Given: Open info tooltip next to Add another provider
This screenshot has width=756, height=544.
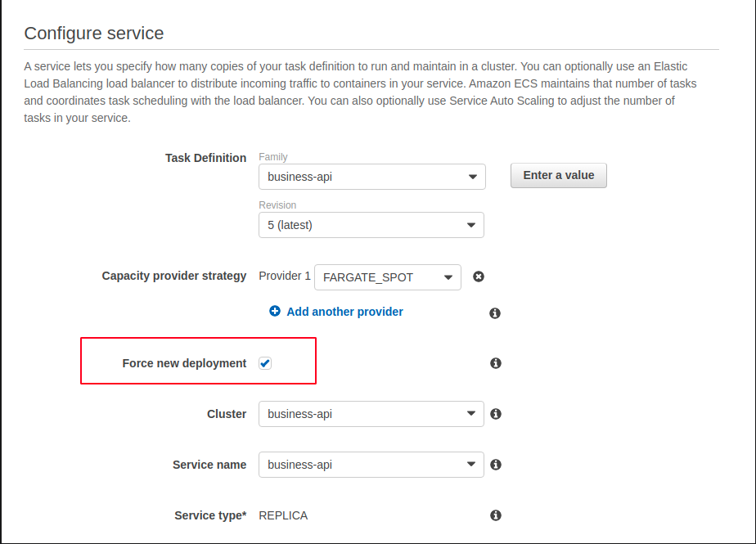Looking at the screenshot, I should 495,312.
